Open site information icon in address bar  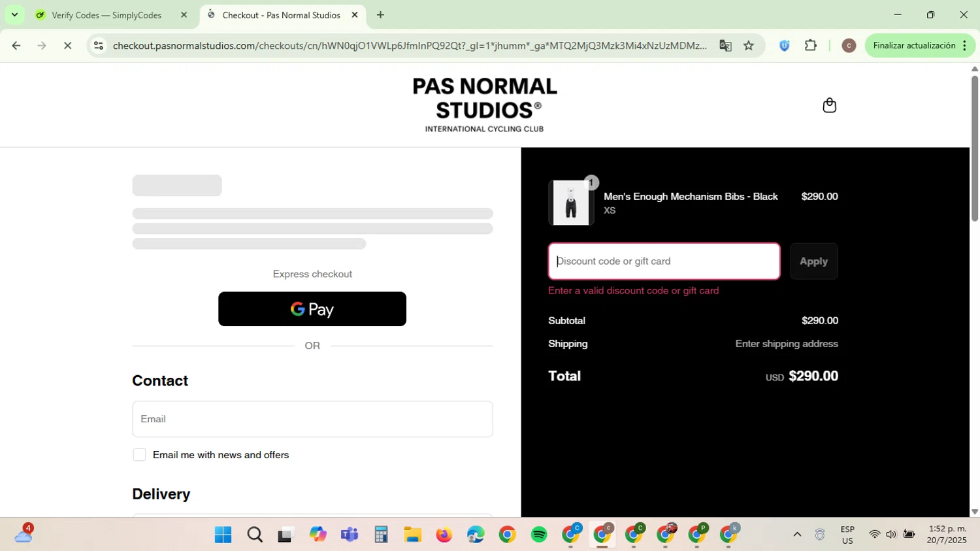click(x=99, y=46)
